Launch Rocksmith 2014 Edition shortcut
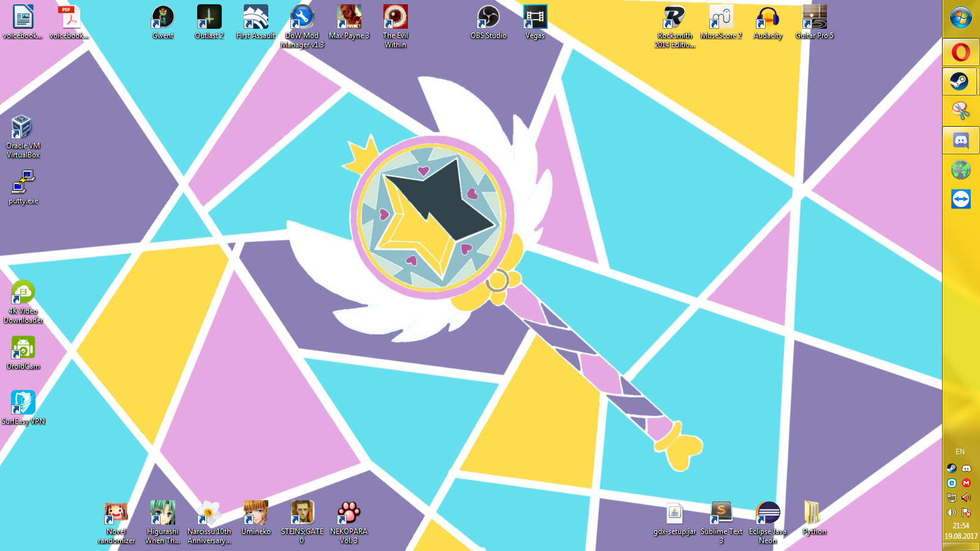The height and width of the screenshot is (551, 980). pyautogui.click(x=675, y=26)
